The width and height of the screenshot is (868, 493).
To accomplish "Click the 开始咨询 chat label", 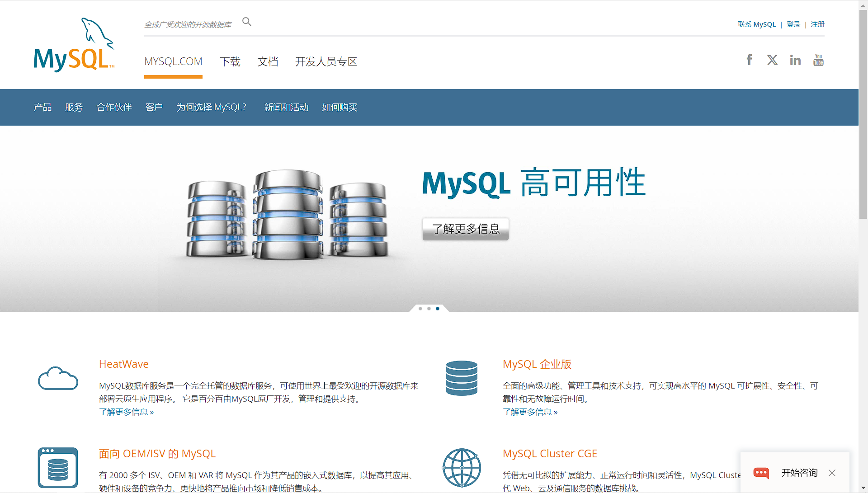I will [799, 473].
